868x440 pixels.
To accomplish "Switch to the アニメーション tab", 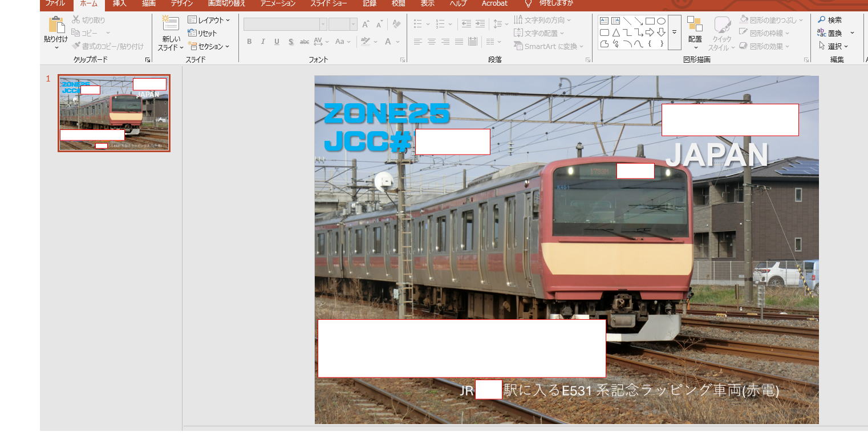I will pyautogui.click(x=278, y=3).
